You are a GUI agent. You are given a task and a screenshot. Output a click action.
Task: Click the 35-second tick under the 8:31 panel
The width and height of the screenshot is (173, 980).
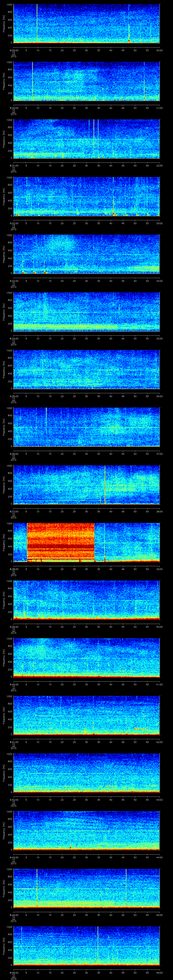coord(98,166)
